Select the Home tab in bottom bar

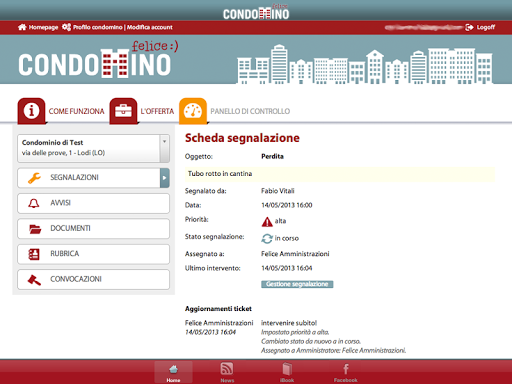tap(173, 372)
